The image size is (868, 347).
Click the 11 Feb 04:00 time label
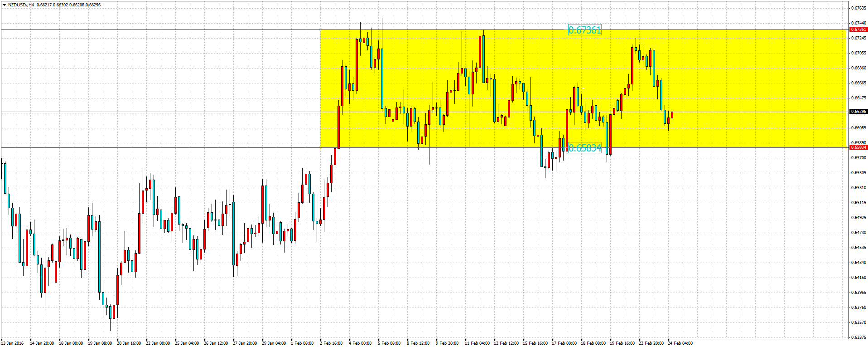tap(477, 343)
